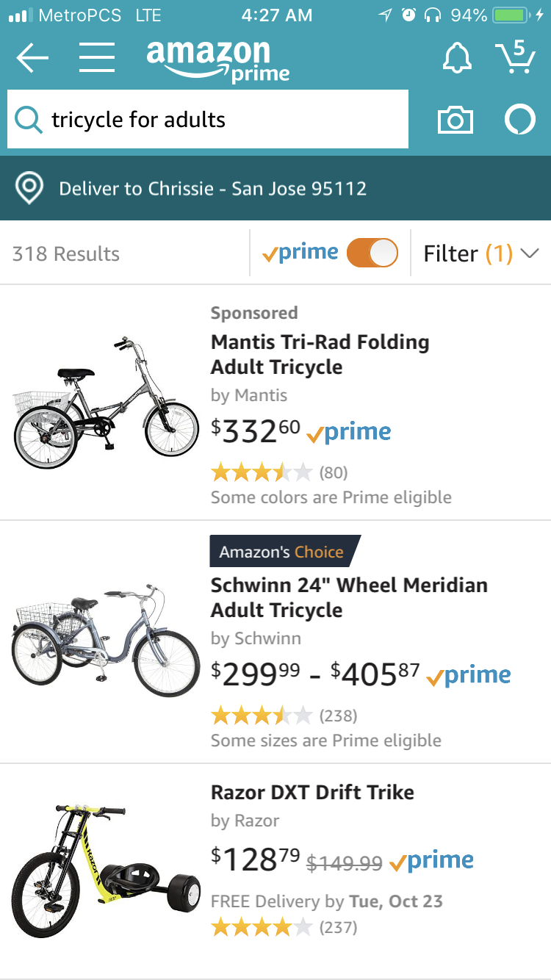This screenshot has height=980, width=551.
Task: Activate Alexa voice icon
Action: [x=519, y=120]
